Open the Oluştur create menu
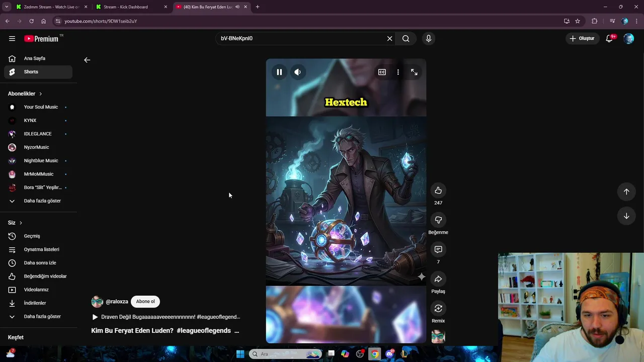The image size is (644, 362). click(x=582, y=38)
